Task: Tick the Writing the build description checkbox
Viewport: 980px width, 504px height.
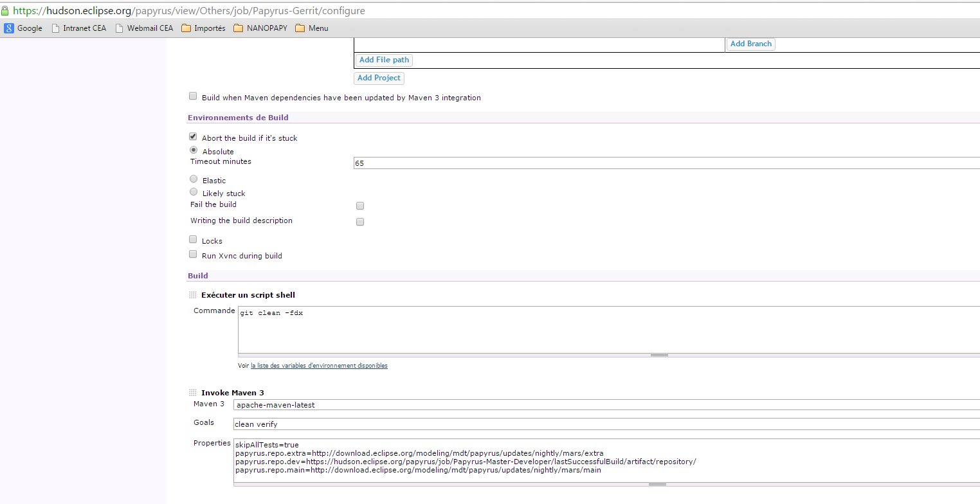Action: [360, 222]
